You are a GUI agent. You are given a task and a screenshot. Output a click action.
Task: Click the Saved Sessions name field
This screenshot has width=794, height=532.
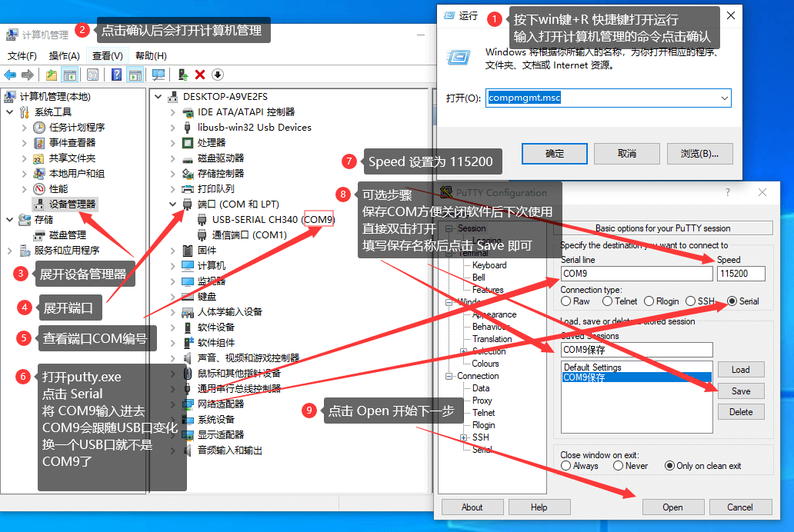636,350
